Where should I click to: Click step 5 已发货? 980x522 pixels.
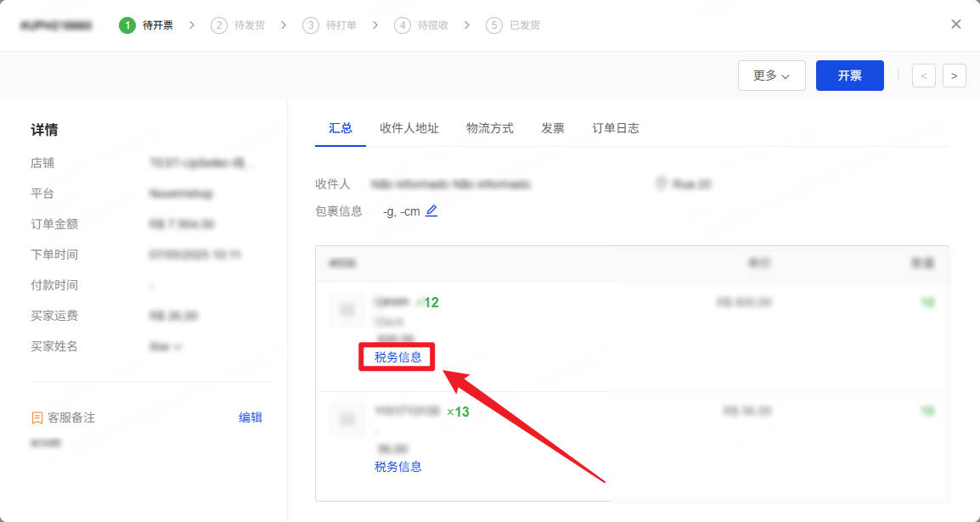(514, 25)
